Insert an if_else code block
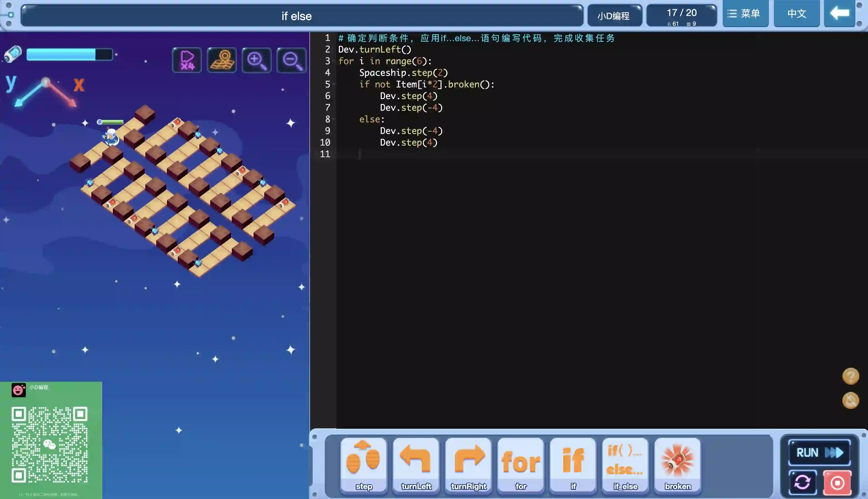 pos(625,465)
